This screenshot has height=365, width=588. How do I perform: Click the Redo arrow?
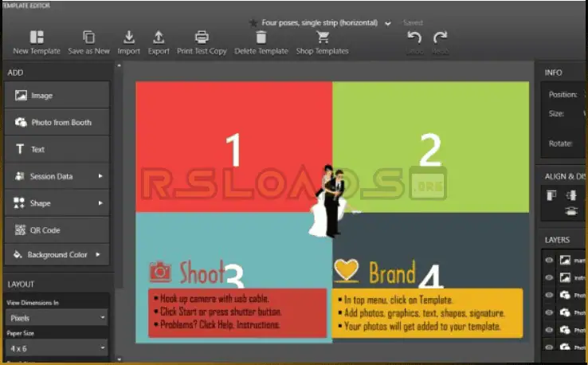(x=440, y=37)
